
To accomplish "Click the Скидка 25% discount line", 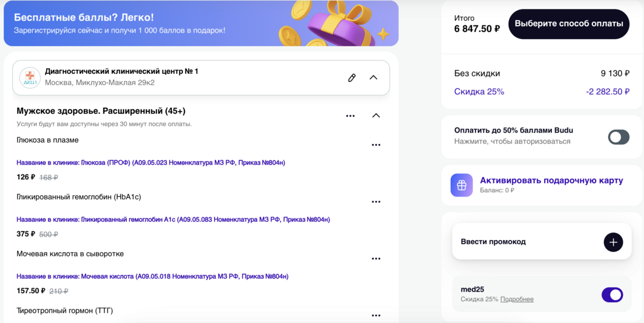I will click(x=479, y=92).
